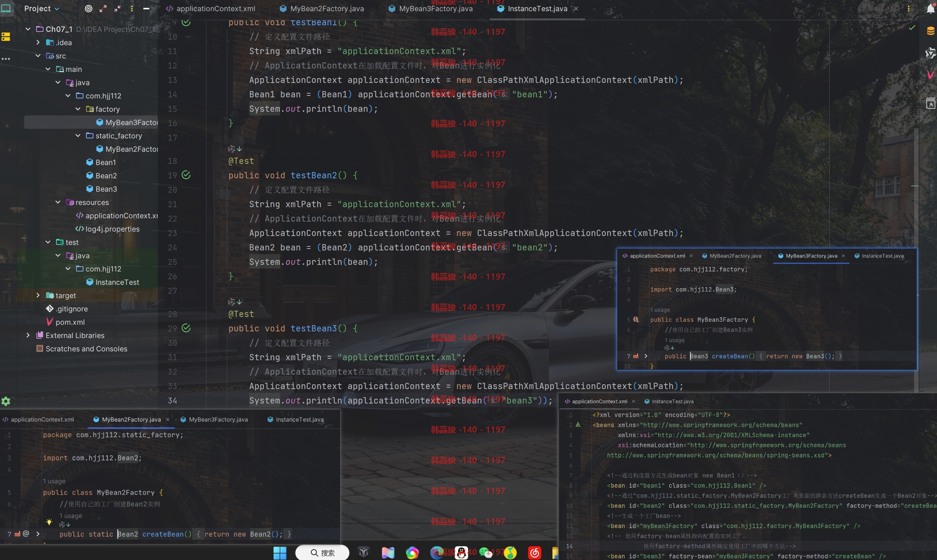Click the yellow lightbulb intention icon
This screenshot has height=560, width=937.
[x=49, y=522]
